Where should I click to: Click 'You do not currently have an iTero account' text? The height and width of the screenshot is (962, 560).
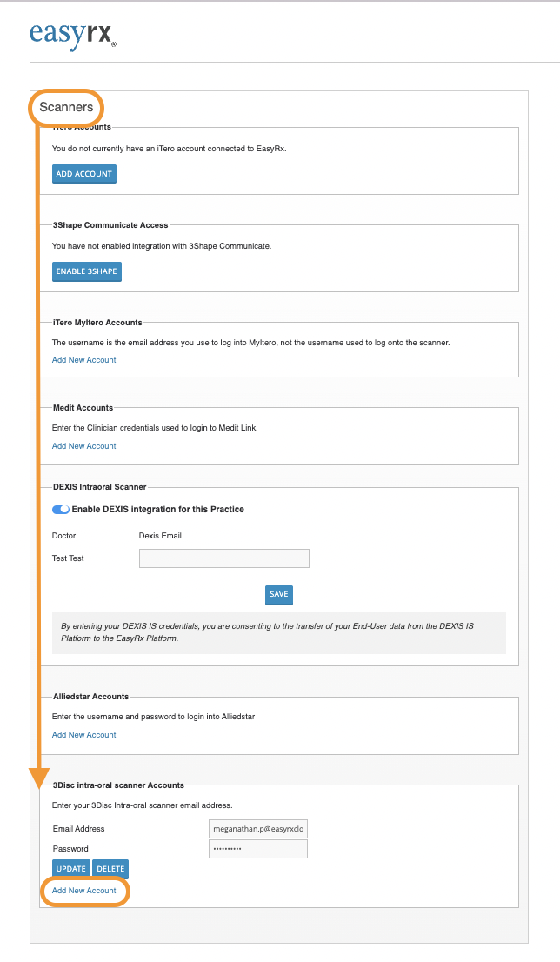point(170,149)
